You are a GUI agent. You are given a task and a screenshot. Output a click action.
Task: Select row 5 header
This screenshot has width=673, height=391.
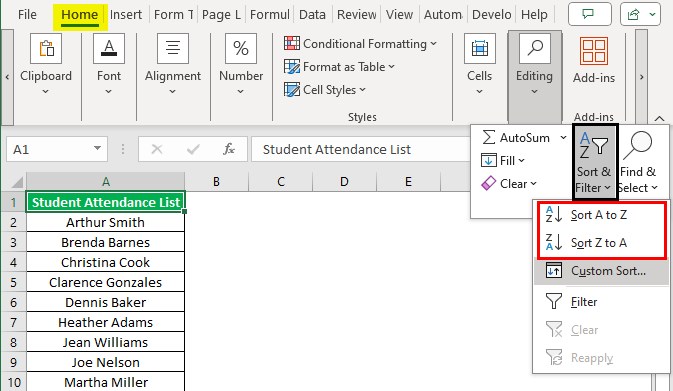tap(13, 282)
